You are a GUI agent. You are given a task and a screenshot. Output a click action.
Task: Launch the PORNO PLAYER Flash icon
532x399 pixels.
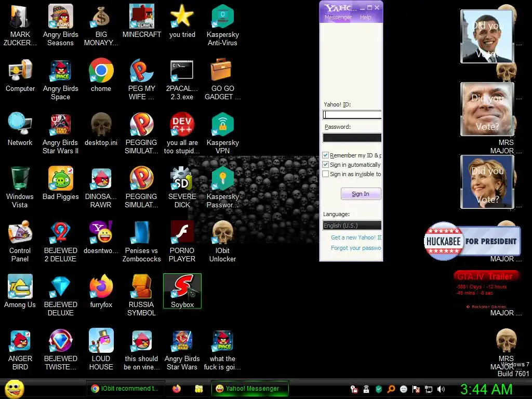coord(182,241)
